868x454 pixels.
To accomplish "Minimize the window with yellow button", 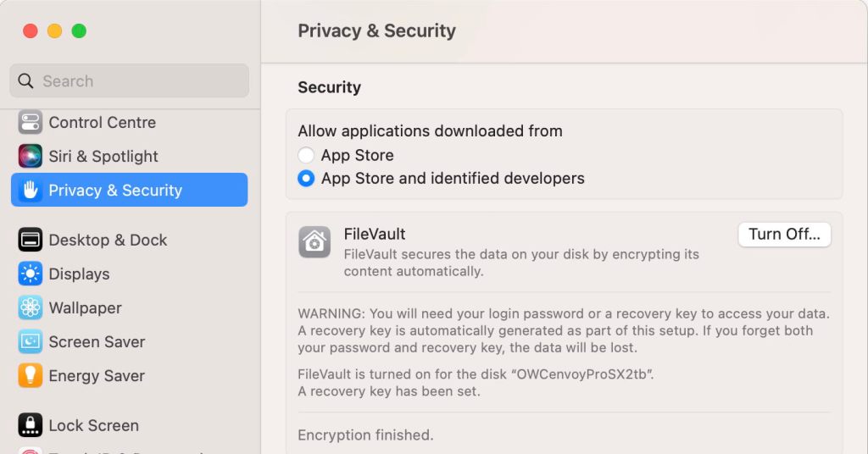I will [54, 31].
